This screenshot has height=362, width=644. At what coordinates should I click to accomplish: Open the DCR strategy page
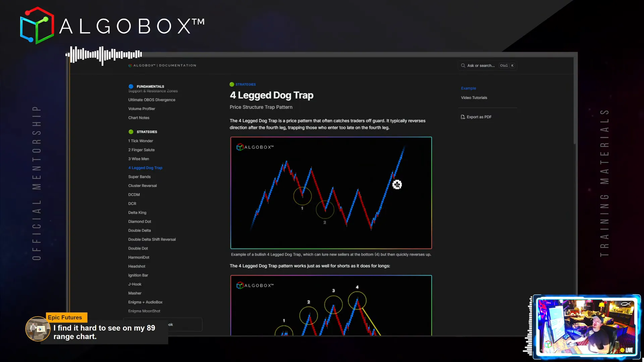pos(132,204)
